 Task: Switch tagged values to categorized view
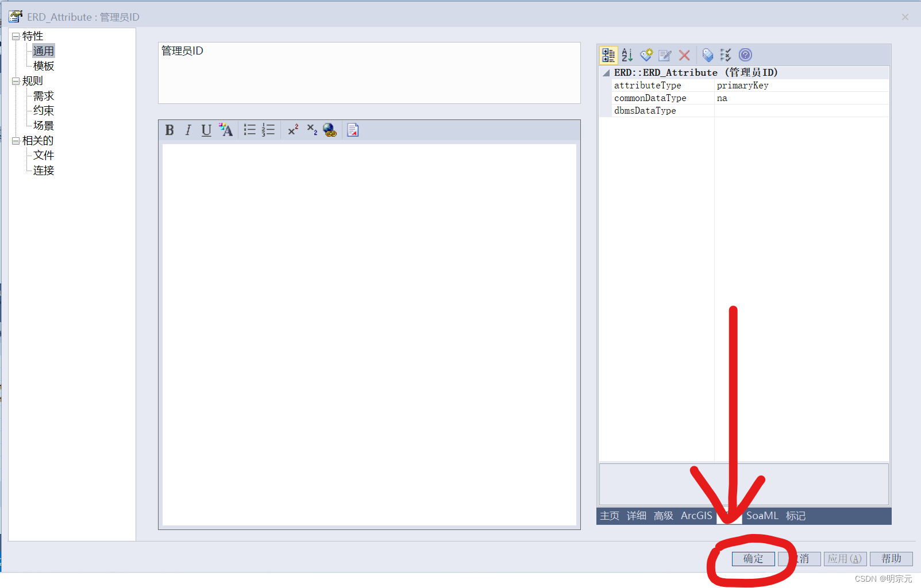point(608,55)
